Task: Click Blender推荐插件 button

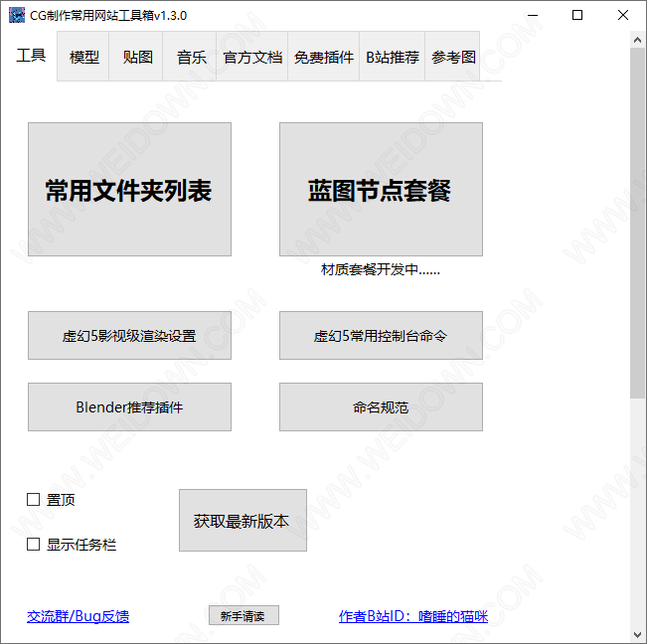Action: [129, 407]
